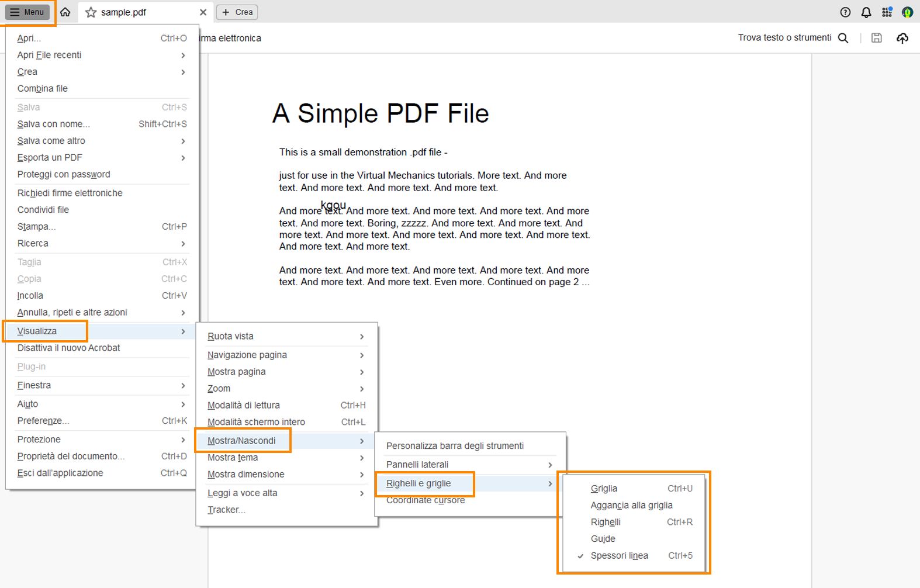Viewport: 920px width, 588px height.
Task: Click the 'kgou' annotation text
Action: (333, 205)
